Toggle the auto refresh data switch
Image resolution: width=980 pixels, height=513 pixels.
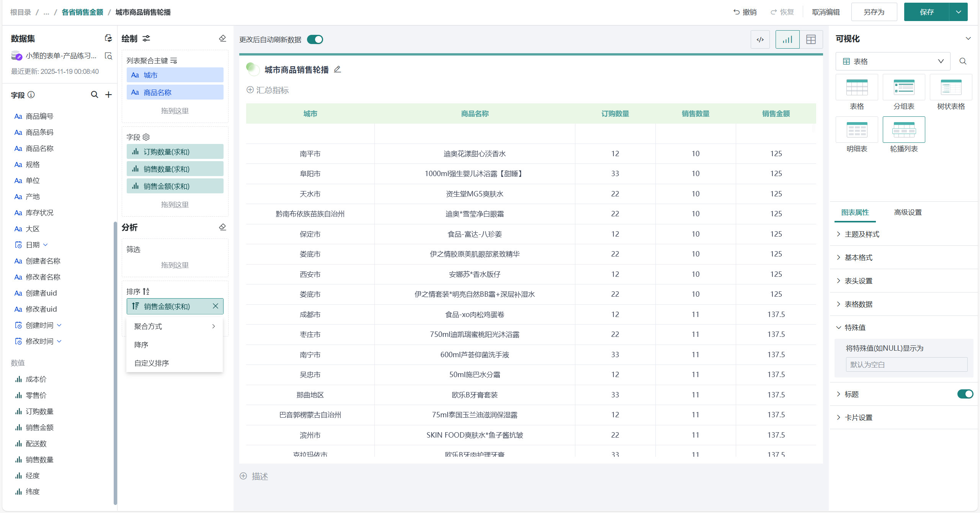pos(315,39)
